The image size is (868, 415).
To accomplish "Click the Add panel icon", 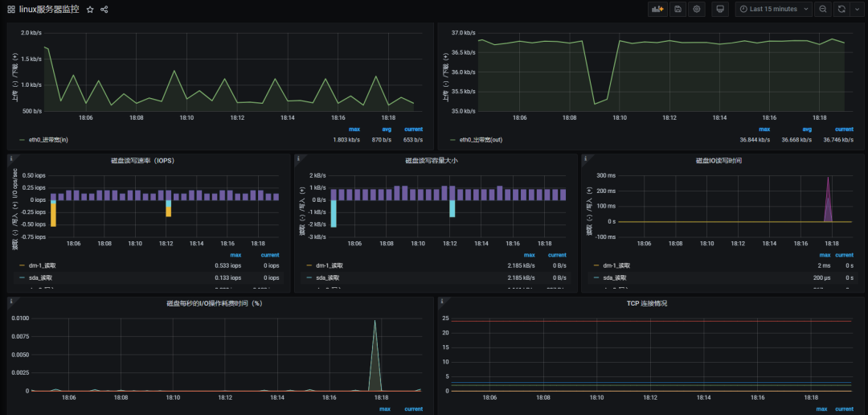I will [x=658, y=9].
